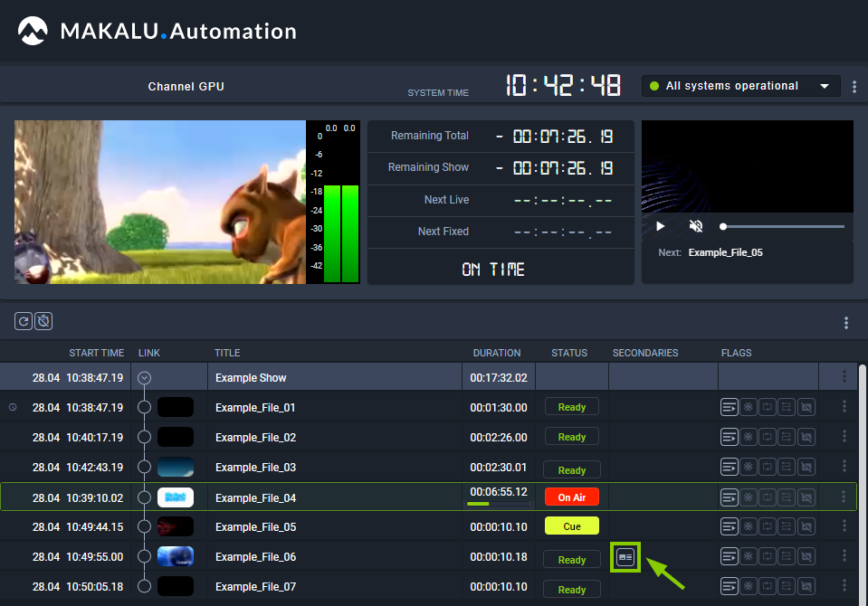Viewport: 868px width, 606px height.
Task: Toggle the crossed-out video flag on Example_File_03
Action: [x=806, y=467]
